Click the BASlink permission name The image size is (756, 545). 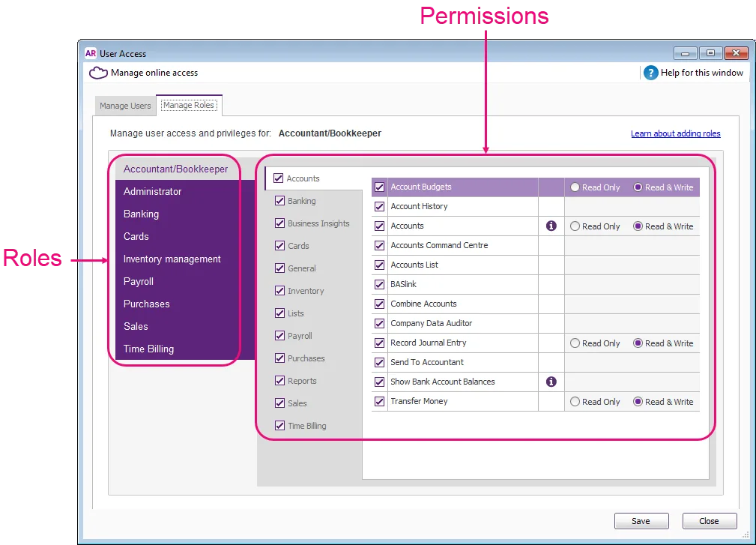[404, 284]
